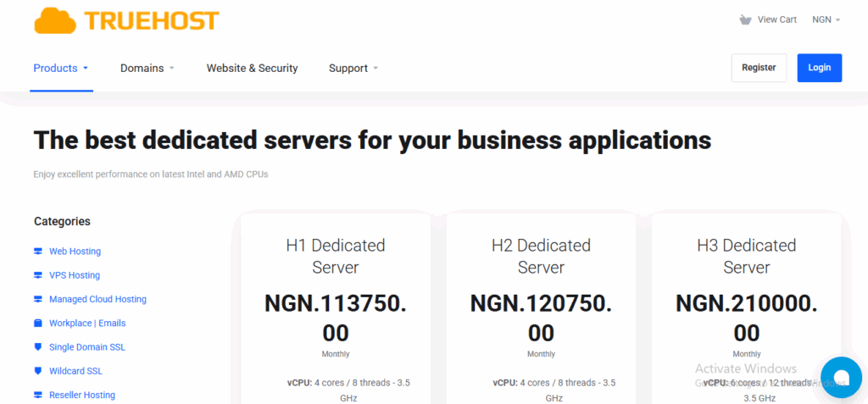Click the blue Login button

click(820, 68)
